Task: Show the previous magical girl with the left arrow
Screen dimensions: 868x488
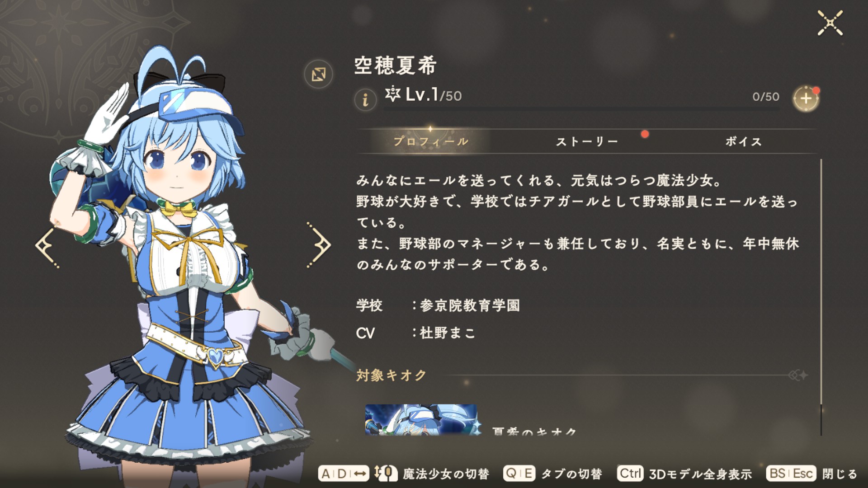Action: (x=47, y=244)
